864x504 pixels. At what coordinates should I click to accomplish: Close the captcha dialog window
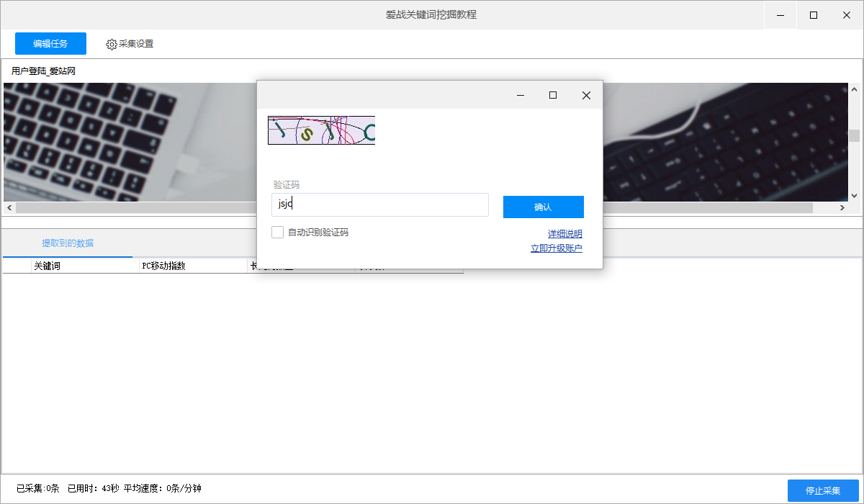(x=586, y=95)
